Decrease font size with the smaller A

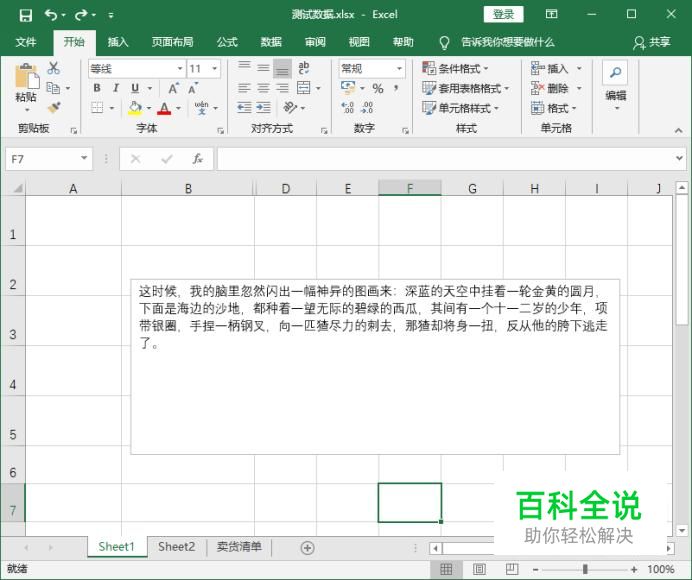point(193,88)
